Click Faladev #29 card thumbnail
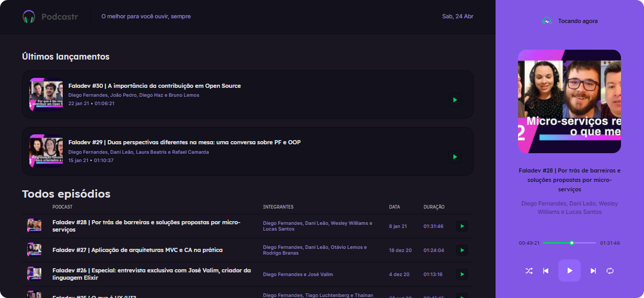This screenshot has width=644, height=298. click(x=46, y=151)
